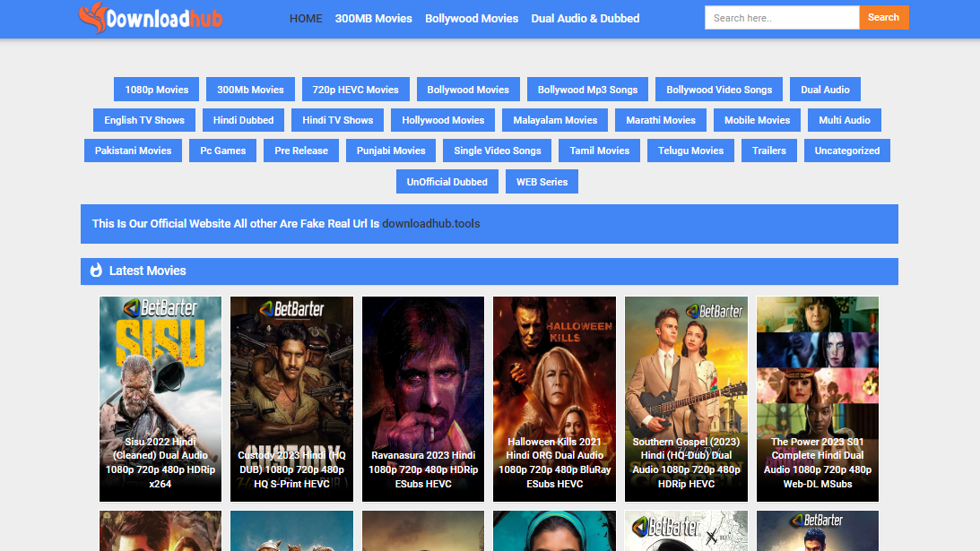Open the Telugu Movies category
The height and width of the screenshot is (551, 980).
[690, 151]
